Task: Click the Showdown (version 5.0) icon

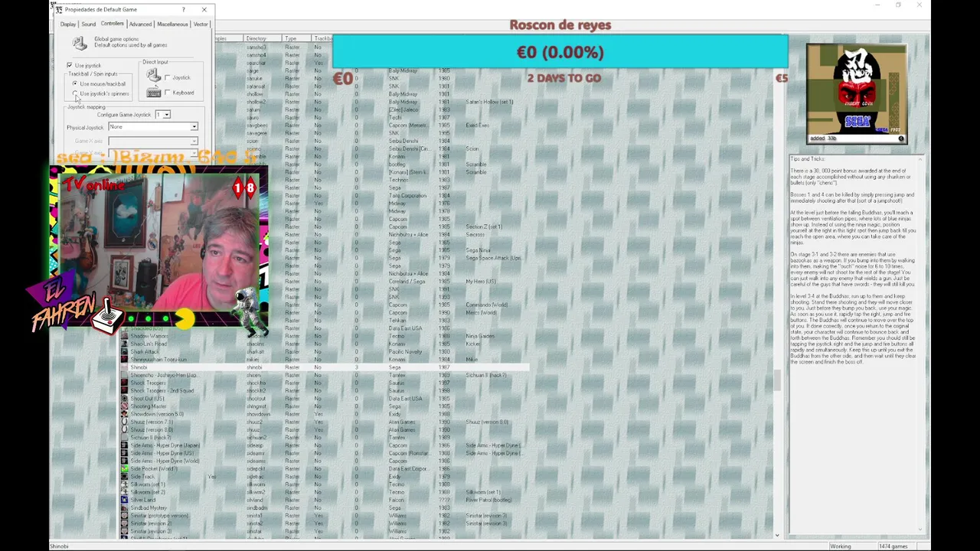Action: coord(124,414)
